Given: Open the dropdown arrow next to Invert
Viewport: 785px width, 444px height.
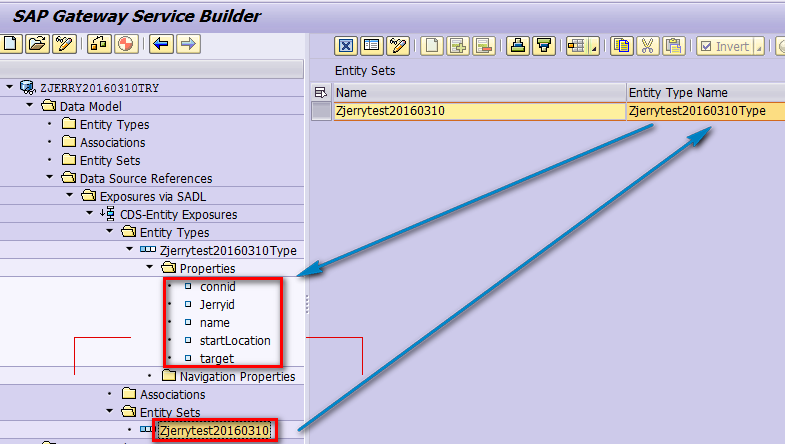Looking at the screenshot, I should (x=759, y=47).
